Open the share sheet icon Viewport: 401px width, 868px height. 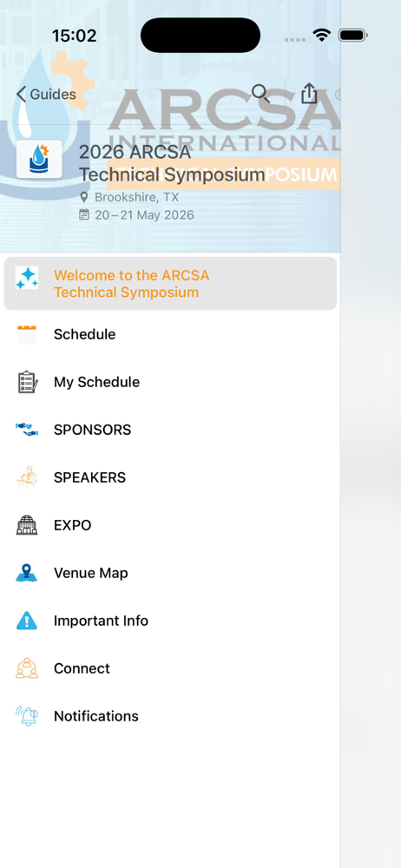(309, 93)
